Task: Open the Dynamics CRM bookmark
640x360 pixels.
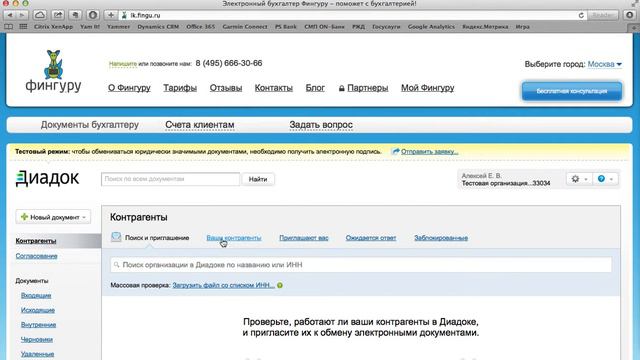Action: pyautogui.click(x=158, y=27)
